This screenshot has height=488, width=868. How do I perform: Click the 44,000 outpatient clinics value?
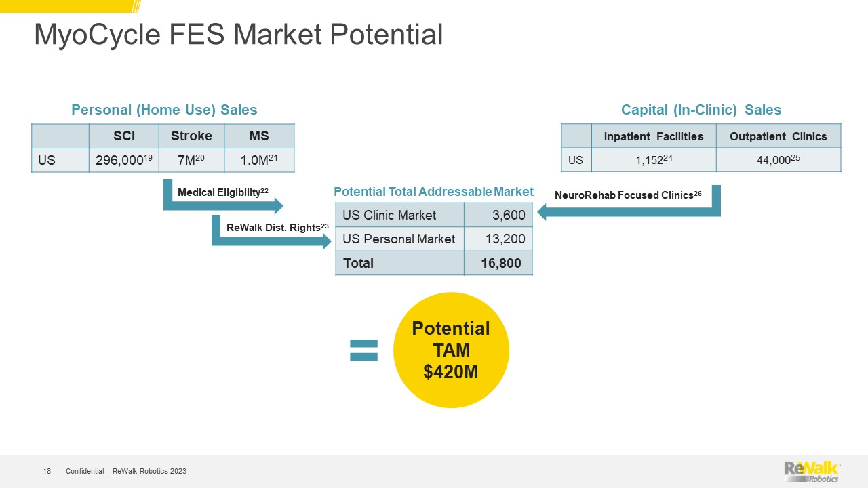(778, 160)
